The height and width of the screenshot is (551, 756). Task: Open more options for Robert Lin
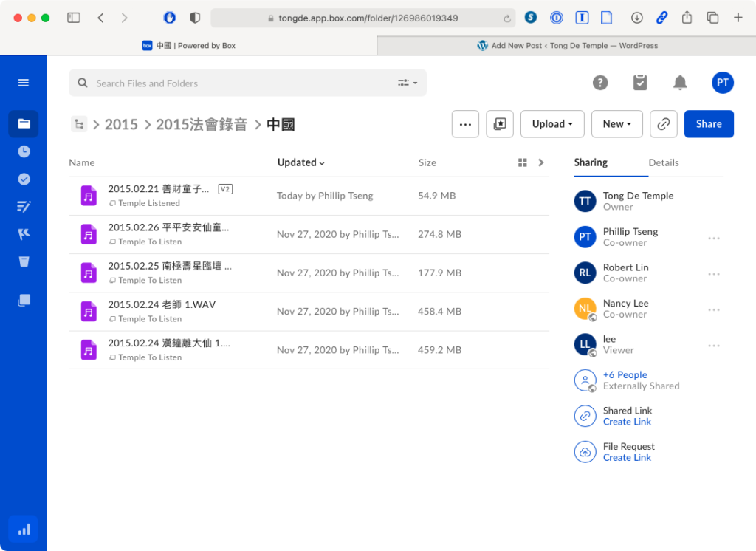pos(713,274)
